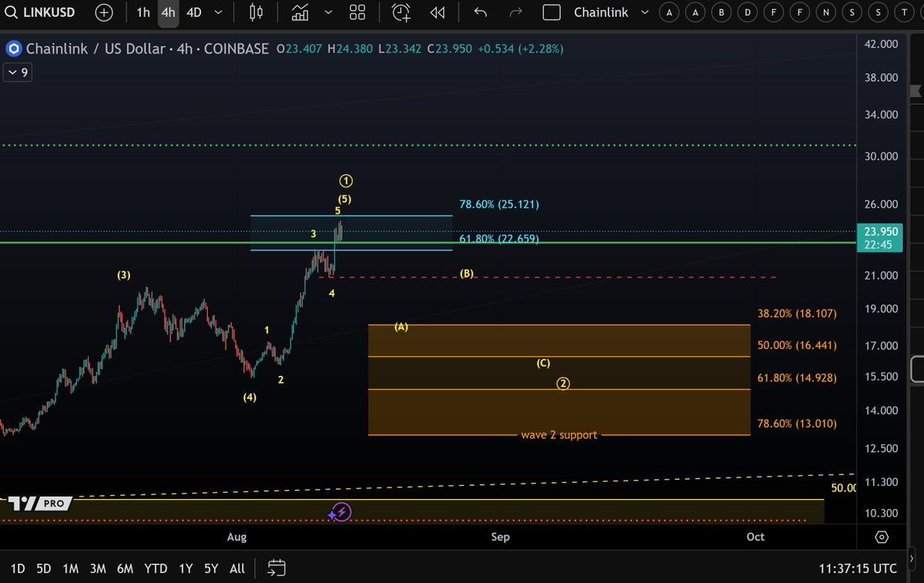This screenshot has width=924, height=583.
Task: Open the go-to-date calendar icon
Action: tap(276, 568)
